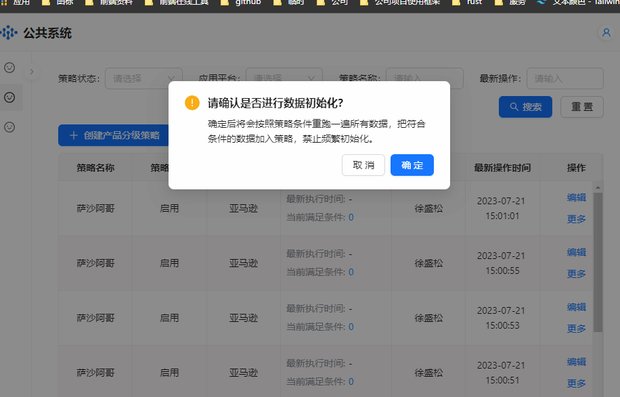Select the top smiley sidebar menu icon
The height and width of the screenshot is (397, 620).
(9, 68)
